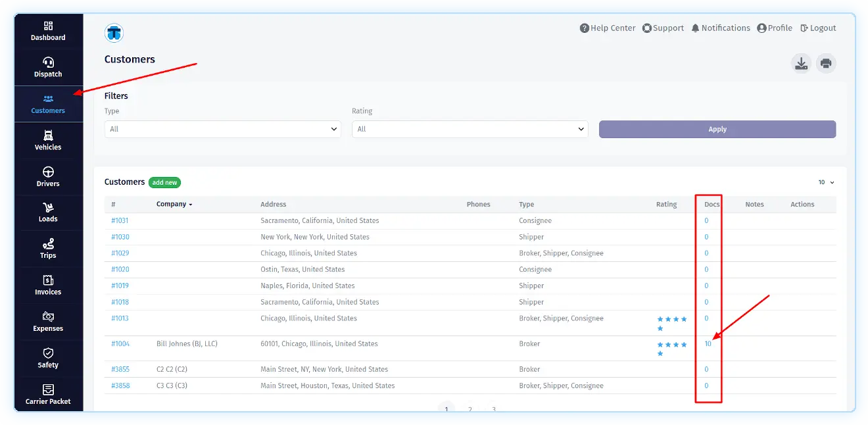
Task: Open Notifications bell in header
Action: click(720, 28)
